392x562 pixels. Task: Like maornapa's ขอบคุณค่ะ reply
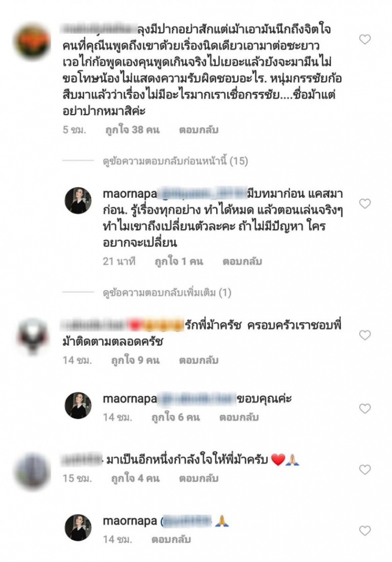coord(365,408)
